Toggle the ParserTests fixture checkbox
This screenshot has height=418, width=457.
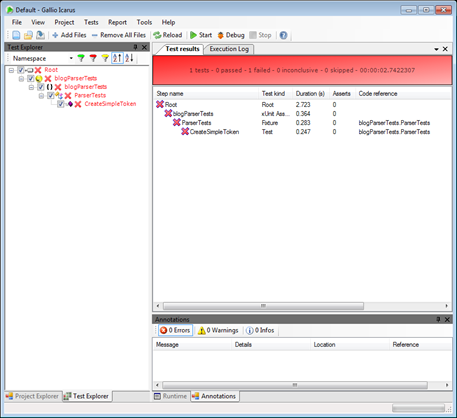coord(51,96)
